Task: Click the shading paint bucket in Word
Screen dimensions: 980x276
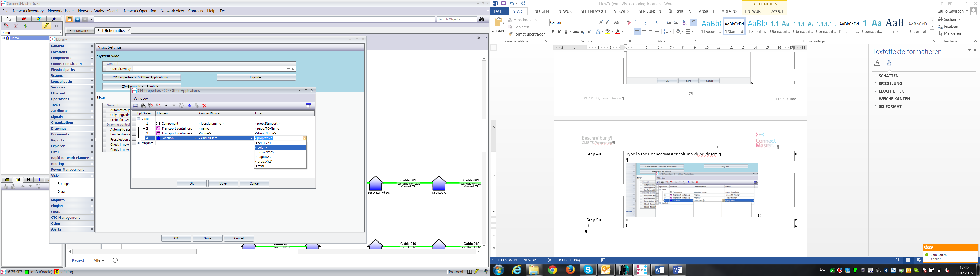Action: point(678,32)
